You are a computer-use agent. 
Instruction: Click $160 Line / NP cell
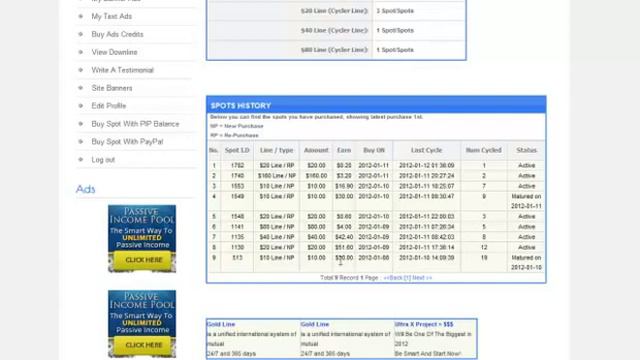pos(277,176)
